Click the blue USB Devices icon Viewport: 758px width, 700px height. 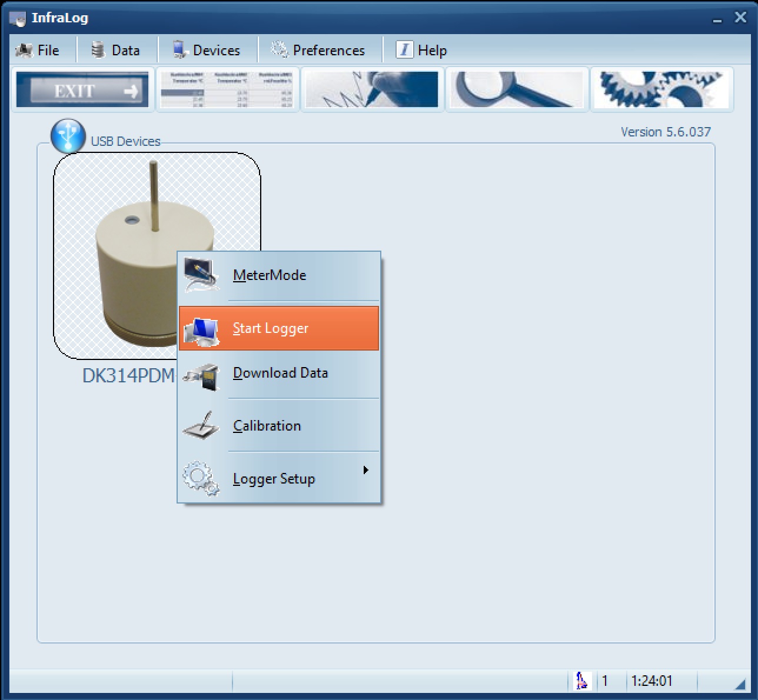(x=68, y=136)
